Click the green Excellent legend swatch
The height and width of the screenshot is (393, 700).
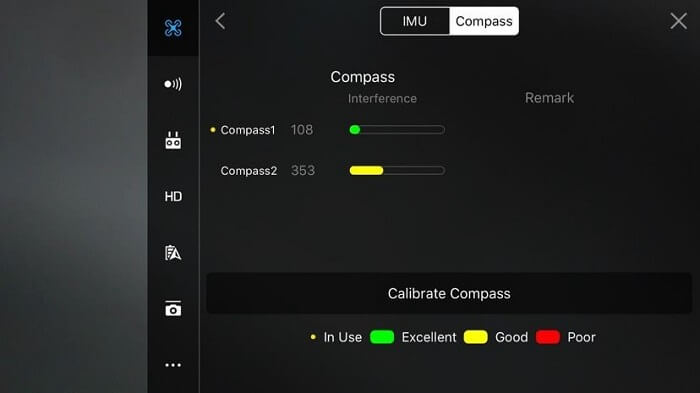(x=382, y=337)
